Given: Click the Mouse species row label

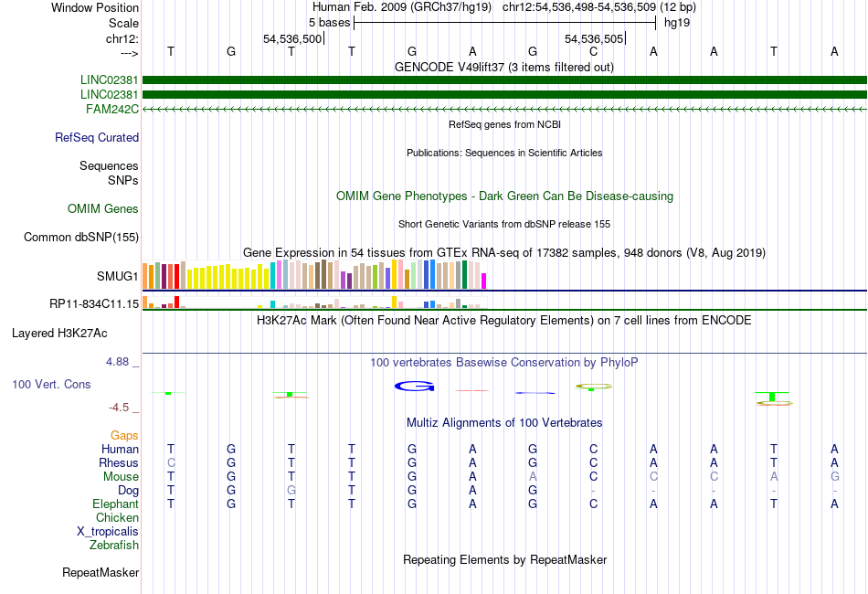Looking at the screenshot, I should point(122,477).
